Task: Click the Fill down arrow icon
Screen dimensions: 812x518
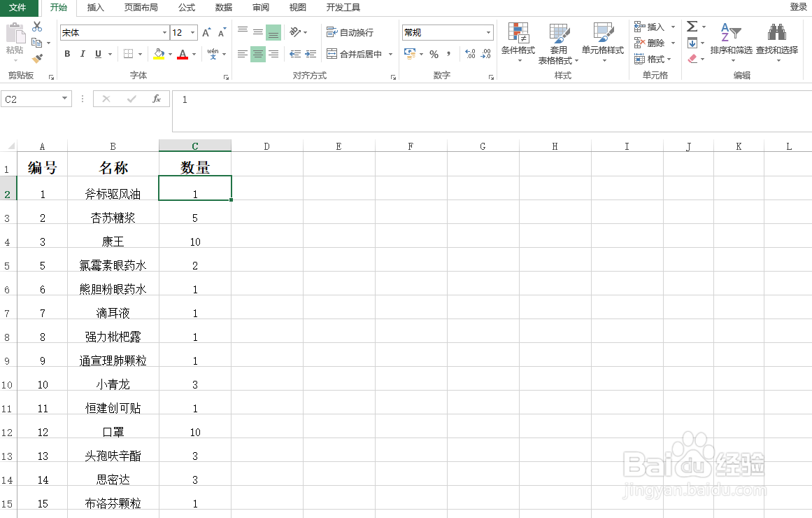Action: tap(692, 43)
